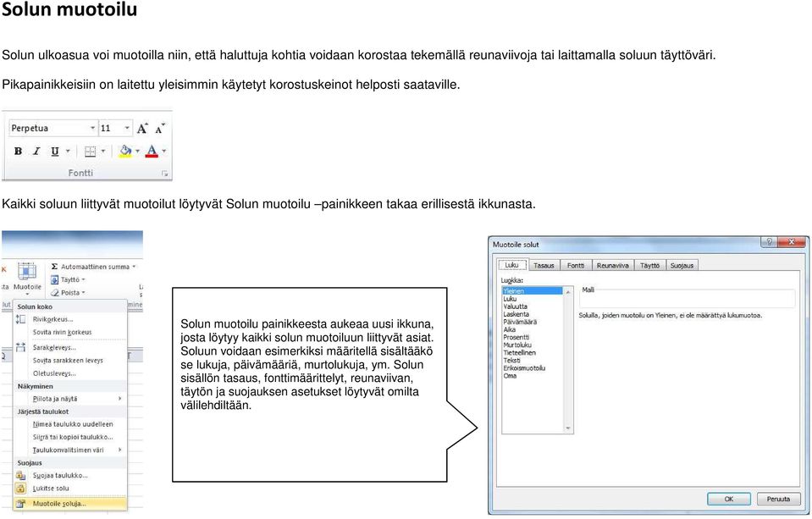Select the Luku tab in Muotoile solut
The width and height of the screenshot is (812, 519).
512,265
